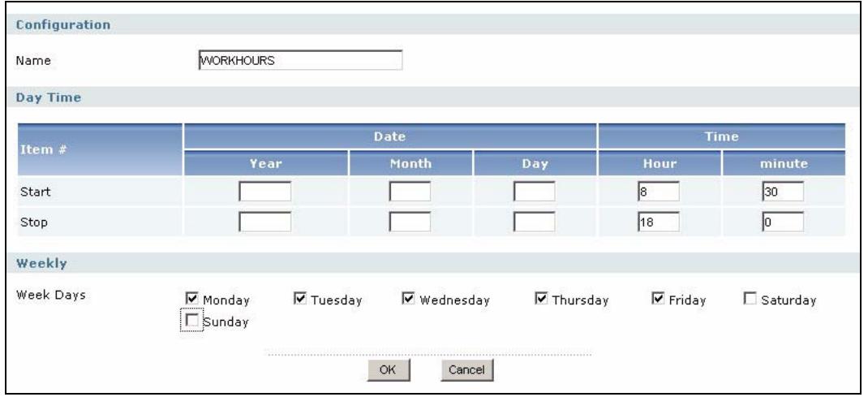Viewport: 868px width, 397px height.
Task: Toggle the Friday checkbox
Action: point(658,299)
